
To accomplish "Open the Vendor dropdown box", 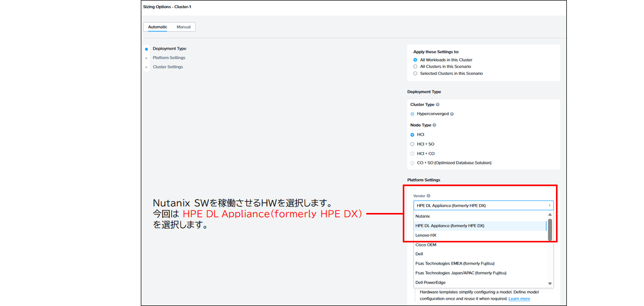I will (483, 205).
